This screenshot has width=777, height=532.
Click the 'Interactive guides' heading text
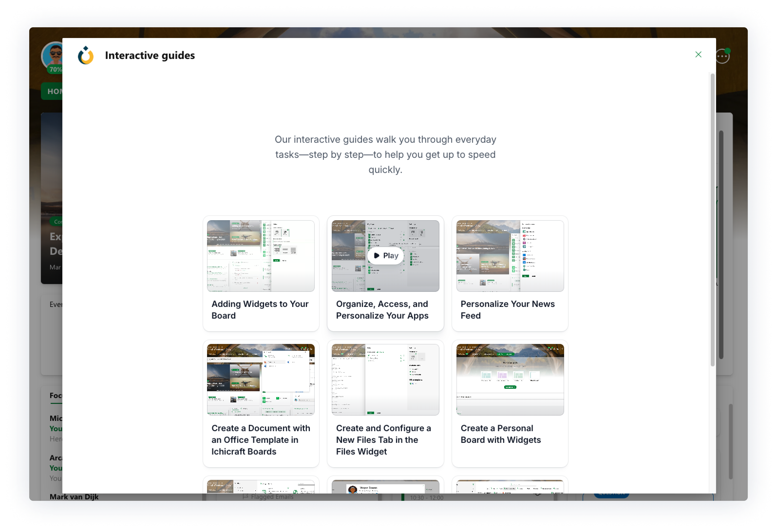[x=150, y=55]
